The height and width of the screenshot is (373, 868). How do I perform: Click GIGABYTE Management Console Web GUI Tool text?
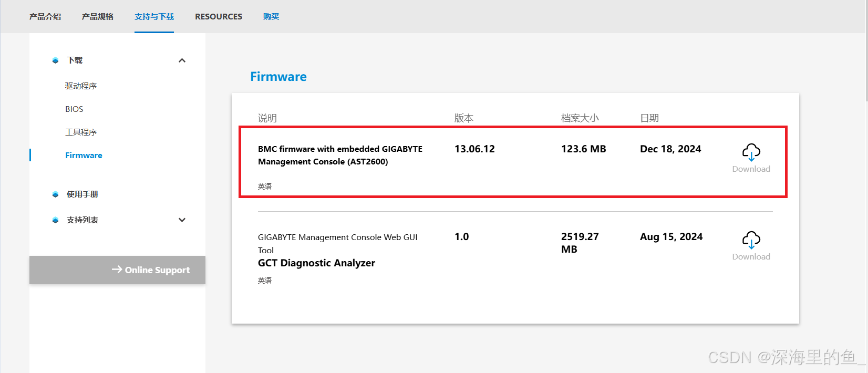pos(338,243)
